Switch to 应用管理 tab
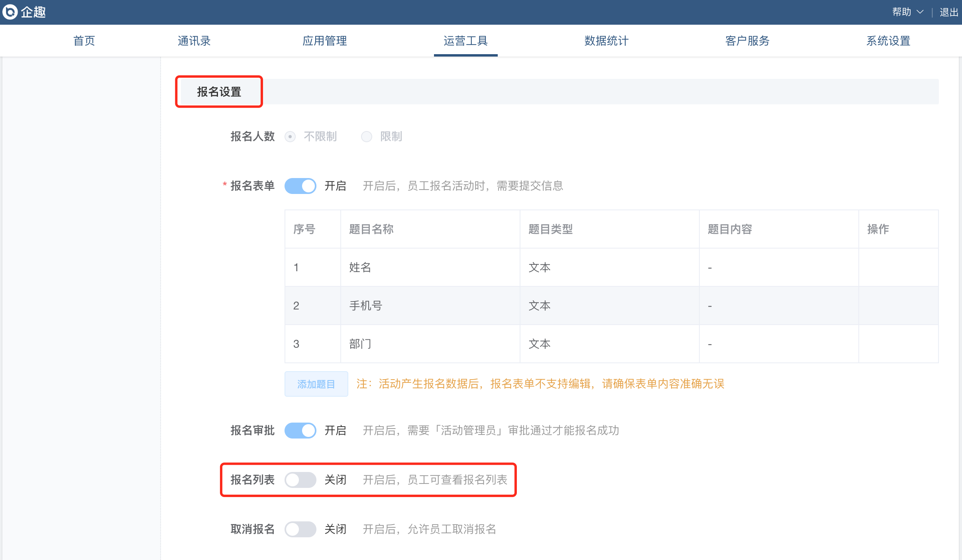 [x=324, y=41]
